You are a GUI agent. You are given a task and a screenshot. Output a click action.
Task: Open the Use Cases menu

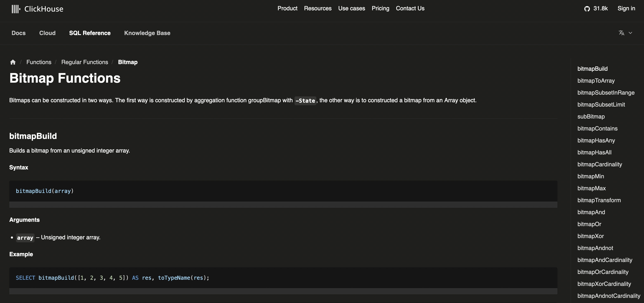click(351, 8)
